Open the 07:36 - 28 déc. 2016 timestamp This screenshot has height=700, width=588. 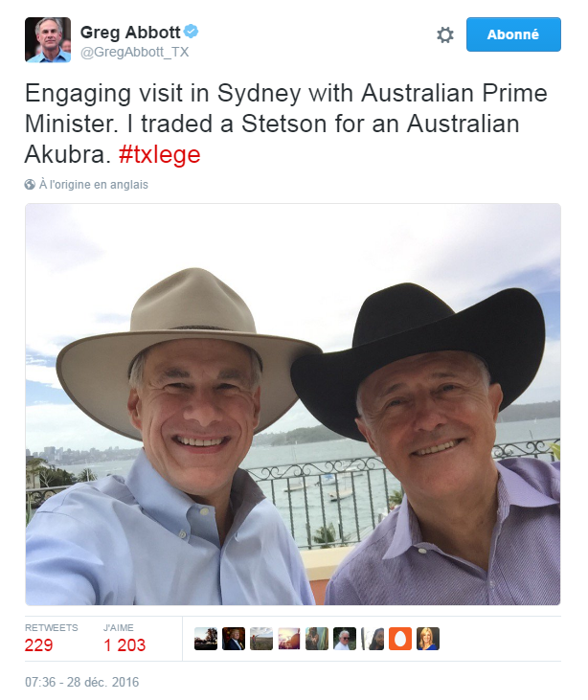82,683
